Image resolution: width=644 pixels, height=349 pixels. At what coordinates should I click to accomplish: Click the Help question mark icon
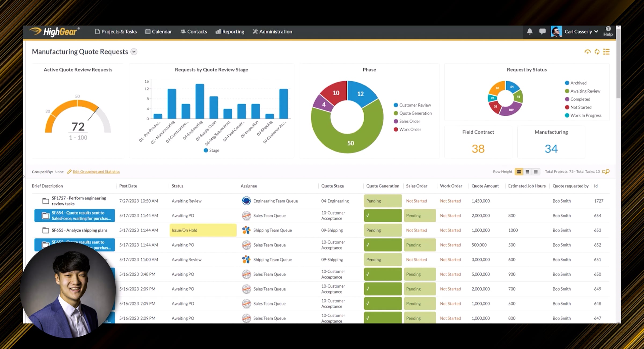click(608, 29)
